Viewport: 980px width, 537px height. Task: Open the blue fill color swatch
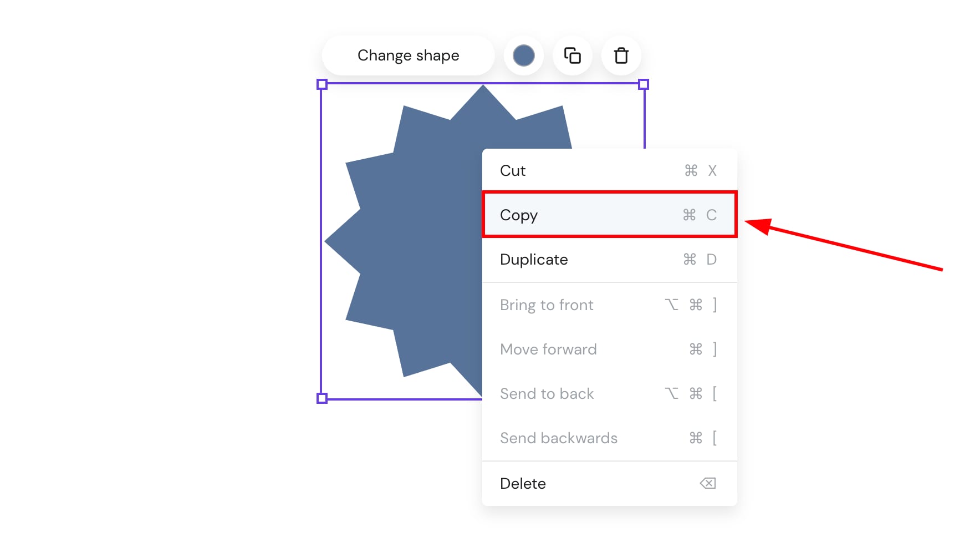[523, 55]
